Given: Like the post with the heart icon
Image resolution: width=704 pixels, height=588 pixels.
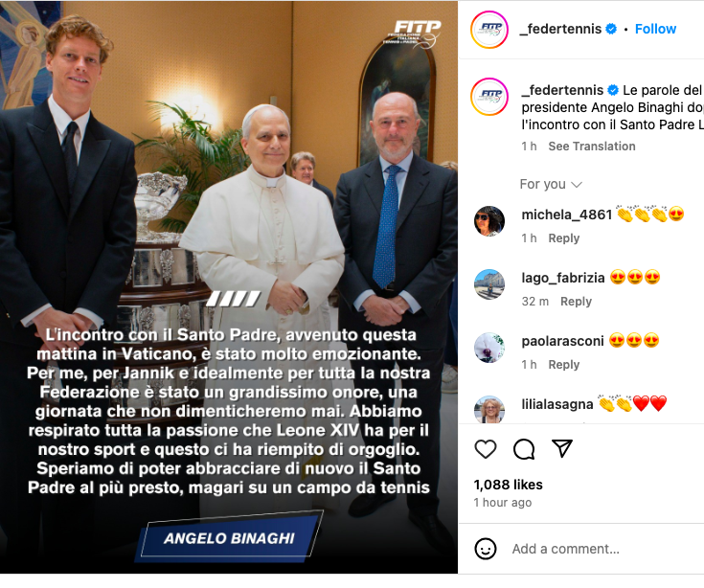Looking at the screenshot, I should click(x=486, y=449).
